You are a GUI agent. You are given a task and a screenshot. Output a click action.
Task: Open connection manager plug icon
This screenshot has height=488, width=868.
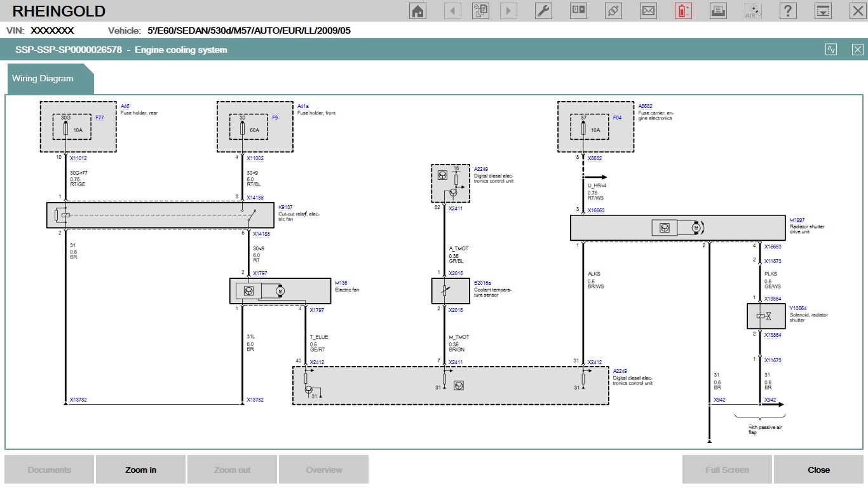point(613,11)
